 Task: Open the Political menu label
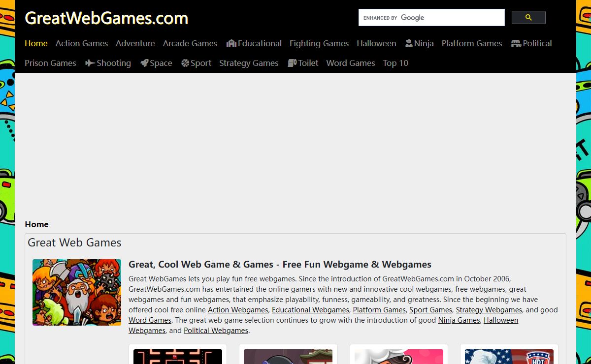537,43
